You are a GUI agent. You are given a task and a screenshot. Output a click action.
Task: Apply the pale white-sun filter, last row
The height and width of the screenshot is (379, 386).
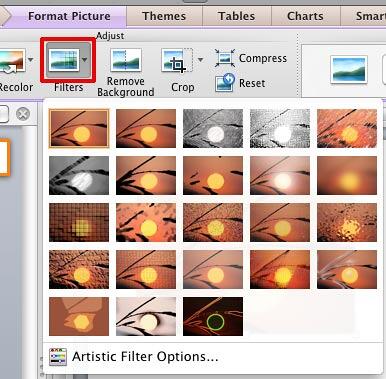point(146,316)
